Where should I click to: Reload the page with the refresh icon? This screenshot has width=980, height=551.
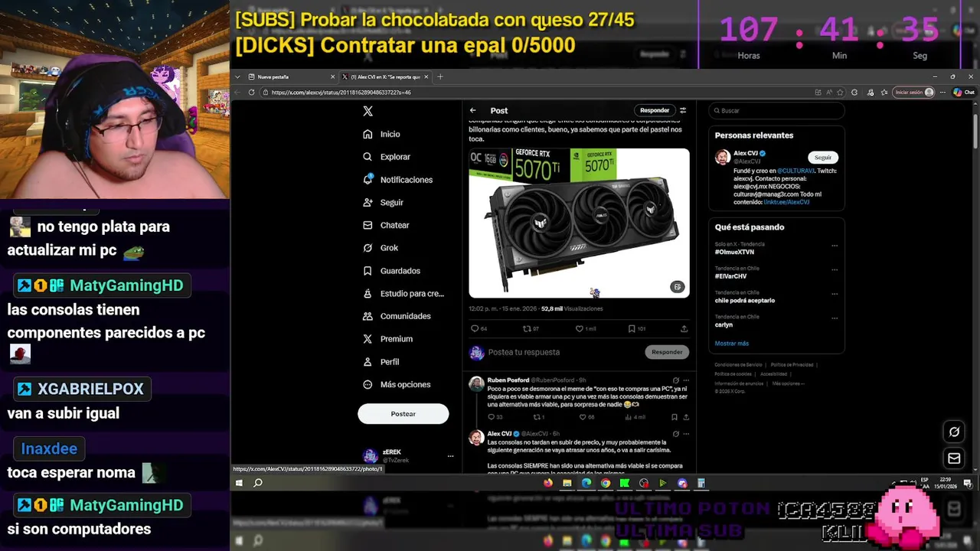pos(251,92)
